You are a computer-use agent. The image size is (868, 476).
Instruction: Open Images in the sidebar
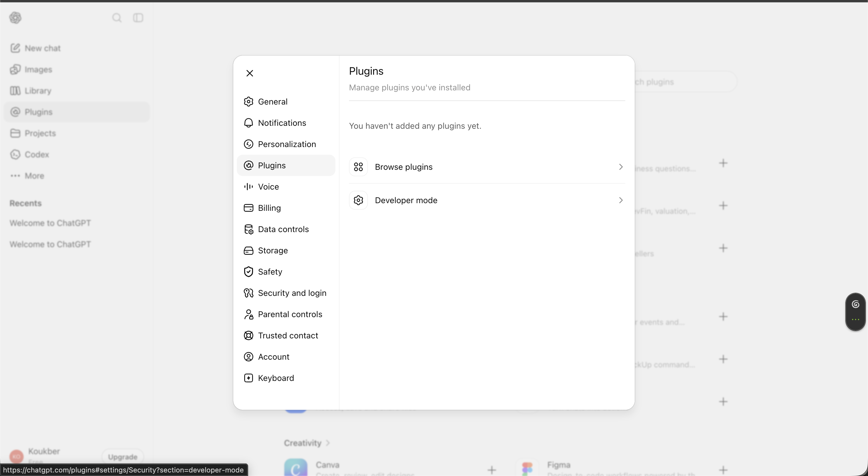pos(76,69)
